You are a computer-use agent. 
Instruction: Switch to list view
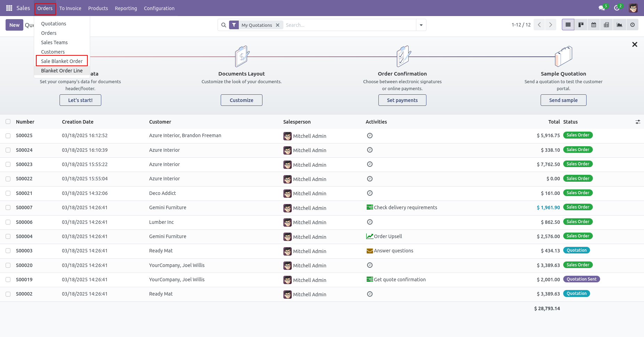pos(568,25)
